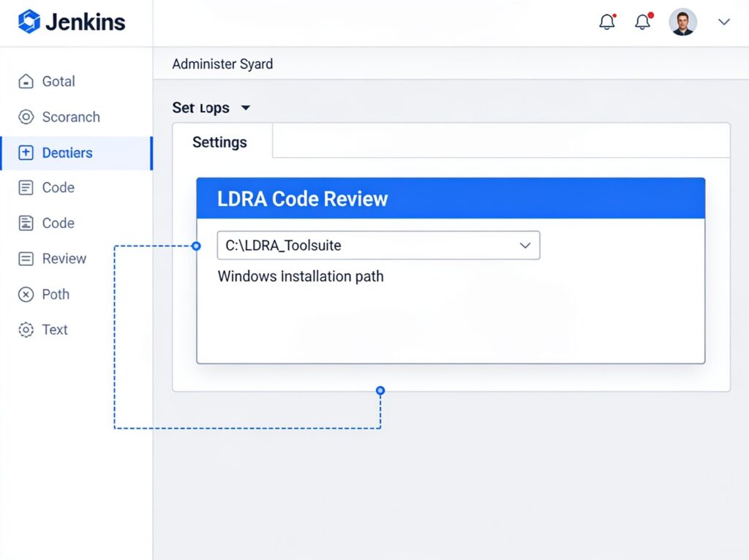Click the Deatiers plus-box icon
Screen dimensions: 749x560
coord(26,153)
